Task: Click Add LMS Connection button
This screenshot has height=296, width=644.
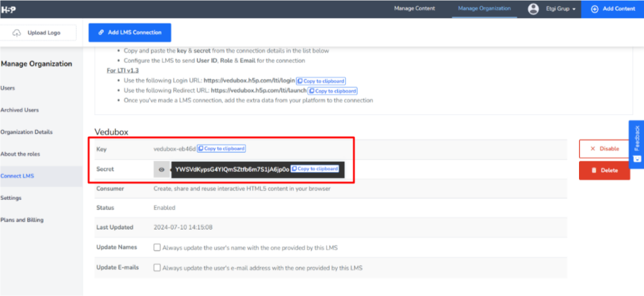Action: click(130, 33)
